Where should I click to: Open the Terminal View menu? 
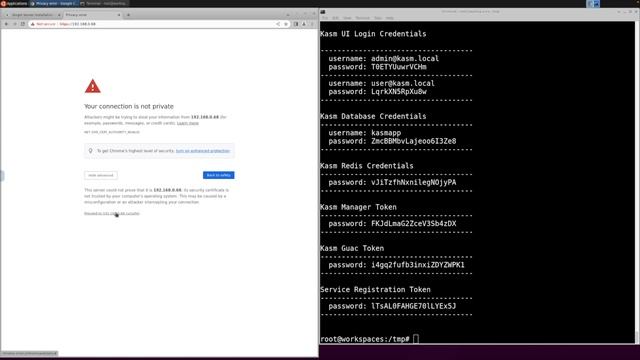[347, 18]
